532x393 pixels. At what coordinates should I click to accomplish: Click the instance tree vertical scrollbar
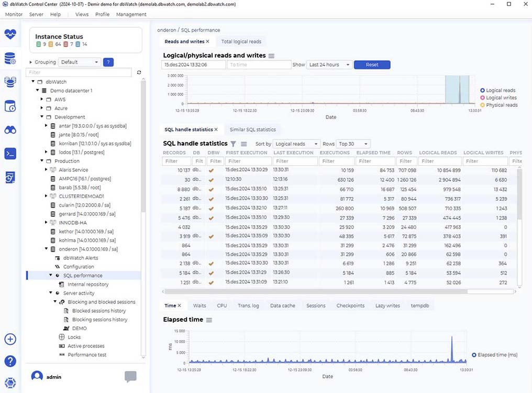[x=143, y=146]
